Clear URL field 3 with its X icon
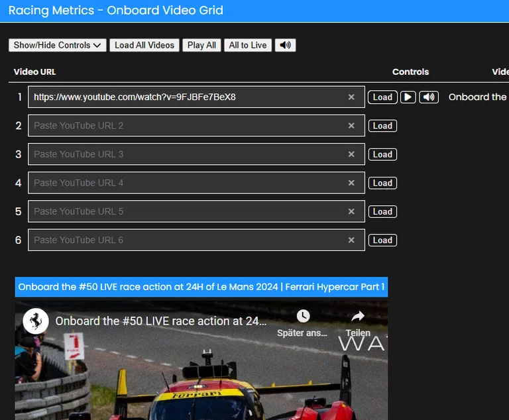Viewport: 509px width, 420px height. 351,154
